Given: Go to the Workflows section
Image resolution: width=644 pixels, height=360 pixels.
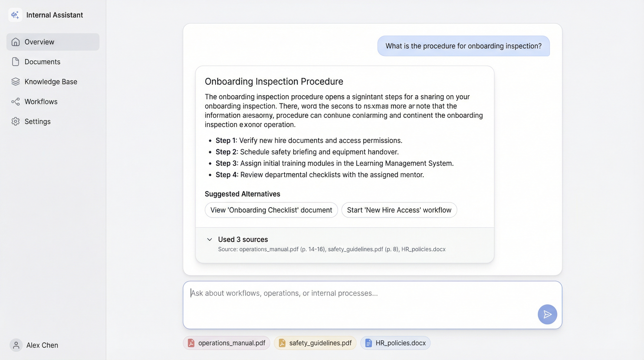Looking at the screenshot, I should (x=41, y=102).
